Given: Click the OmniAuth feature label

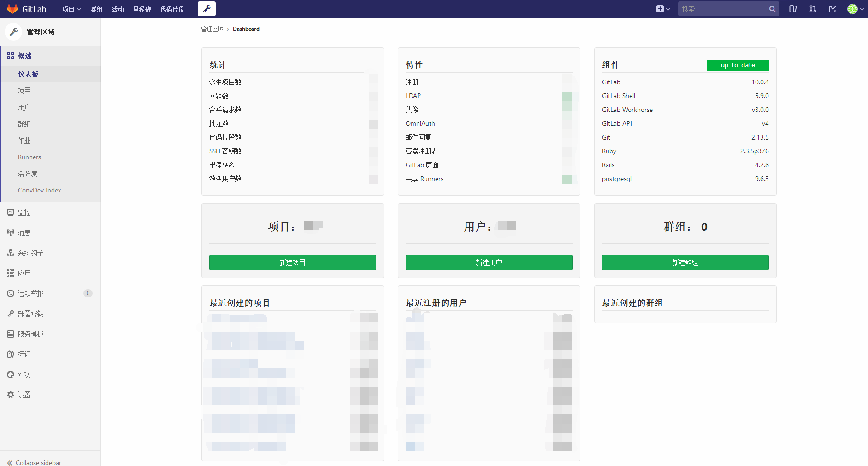Looking at the screenshot, I should (420, 123).
